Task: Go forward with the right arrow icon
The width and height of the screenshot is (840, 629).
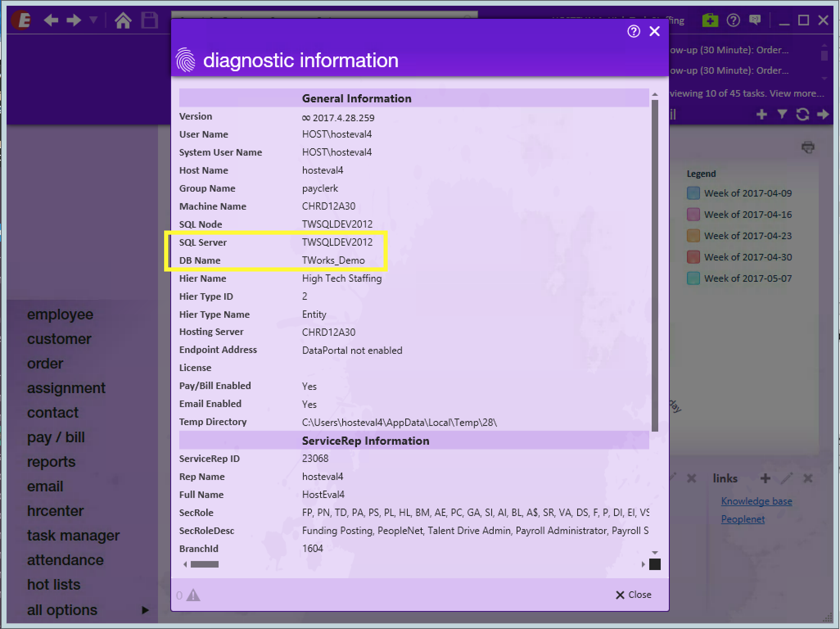Action: (x=74, y=20)
